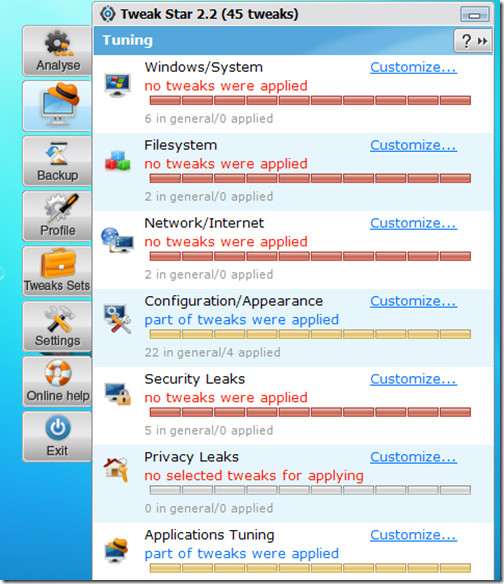
Task: Click the Security Leaks red progress bar
Action: click(x=310, y=412)
